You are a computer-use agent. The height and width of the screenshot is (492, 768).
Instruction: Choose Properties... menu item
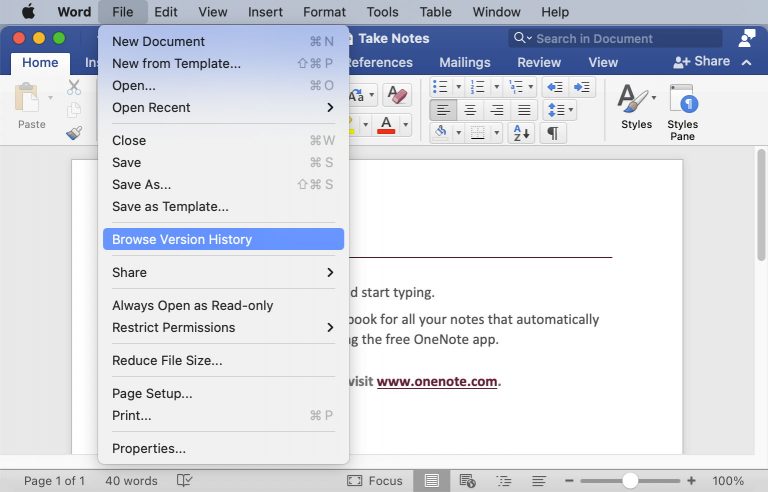click(223, 448)
